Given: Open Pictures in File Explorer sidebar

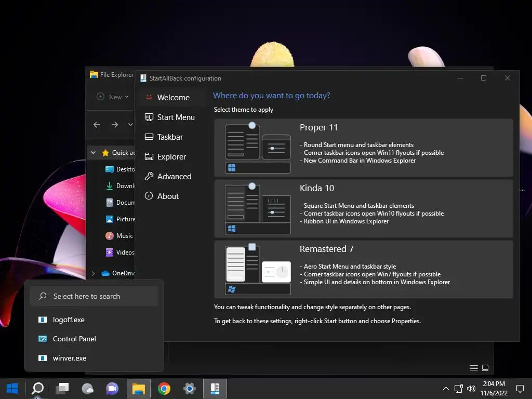Looking at the screenshot, I should (120, 219).
